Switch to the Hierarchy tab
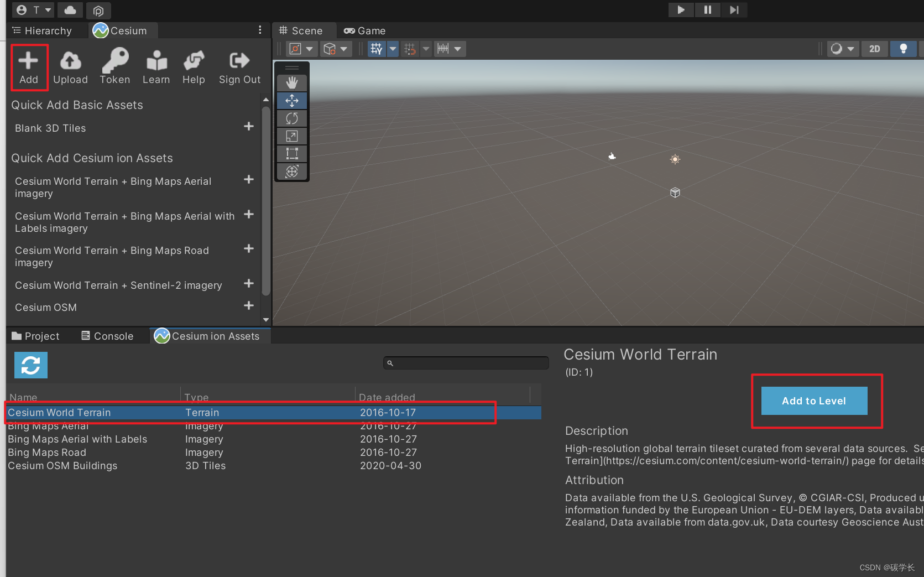The height and width of the screenshot is (577, 924). pos(43,30)
